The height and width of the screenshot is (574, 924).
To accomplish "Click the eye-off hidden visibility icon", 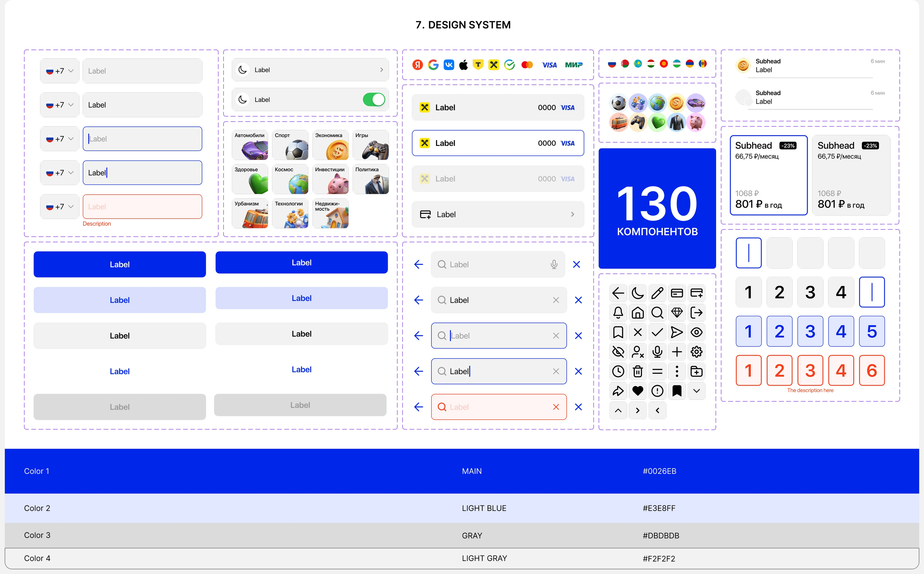I will (618, 352).
